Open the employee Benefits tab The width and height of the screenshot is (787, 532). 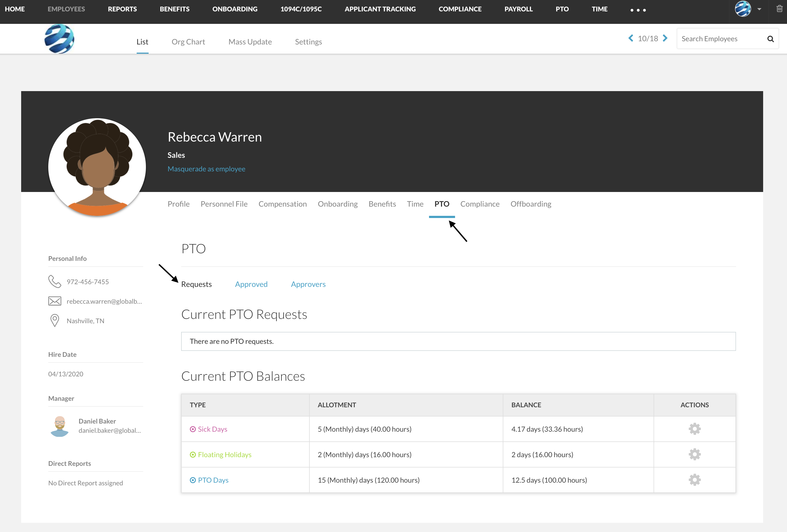[x=382, y=204]
